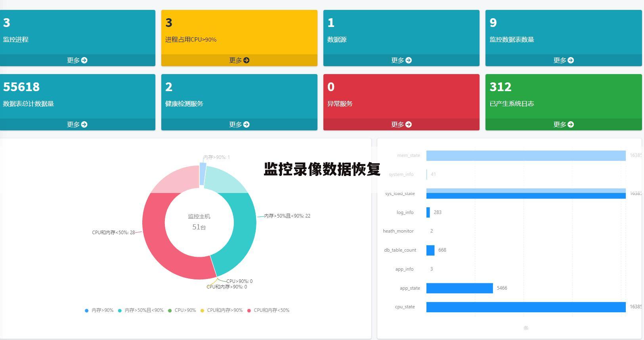Open 更多 link for 已产生系统日志
This screenshot has height=340, width=644.
[564, 124]
